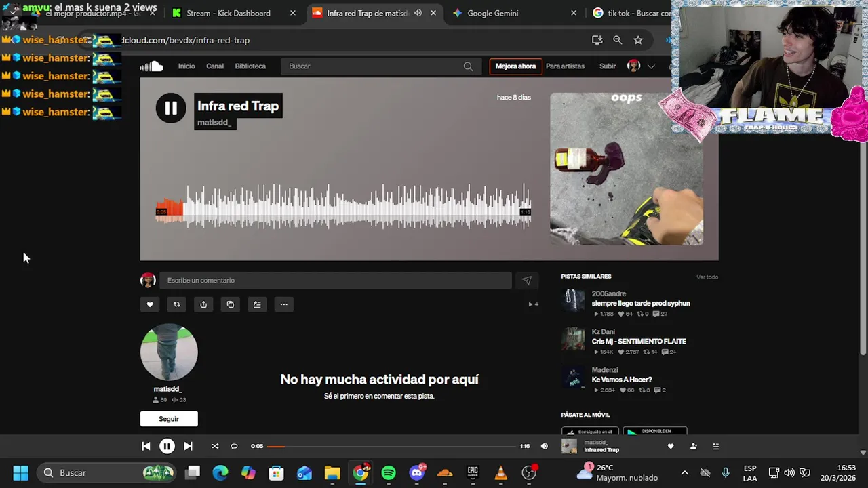Image resolution: width=868 pixels, height=488 pixels.
Task: Open the track Cris Mj - SENTIMIENTO FLAITE
Action: pyautogui.click(x=639, y=342)
